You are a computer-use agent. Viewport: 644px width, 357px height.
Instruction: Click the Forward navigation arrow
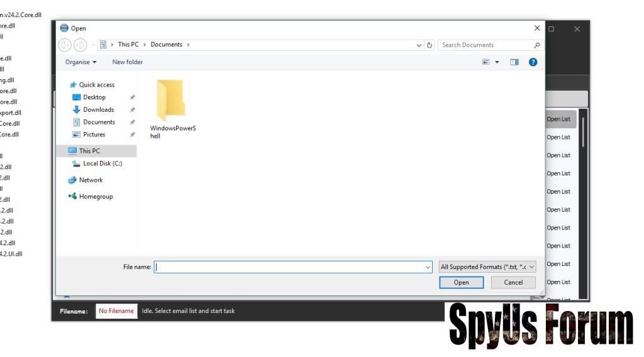(80, 45)
